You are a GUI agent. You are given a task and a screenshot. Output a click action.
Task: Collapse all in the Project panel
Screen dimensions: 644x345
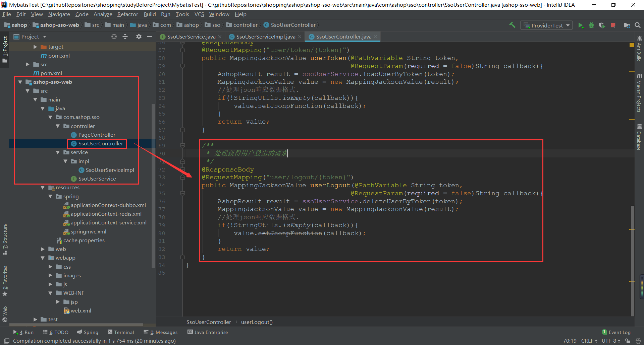(x=125, y=37)
